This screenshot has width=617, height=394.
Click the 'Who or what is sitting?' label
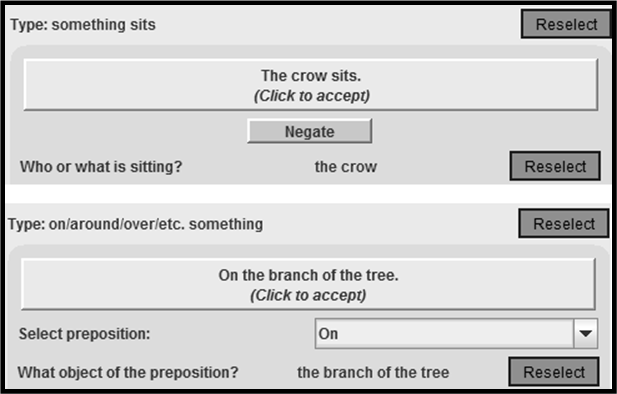(101, 166)
